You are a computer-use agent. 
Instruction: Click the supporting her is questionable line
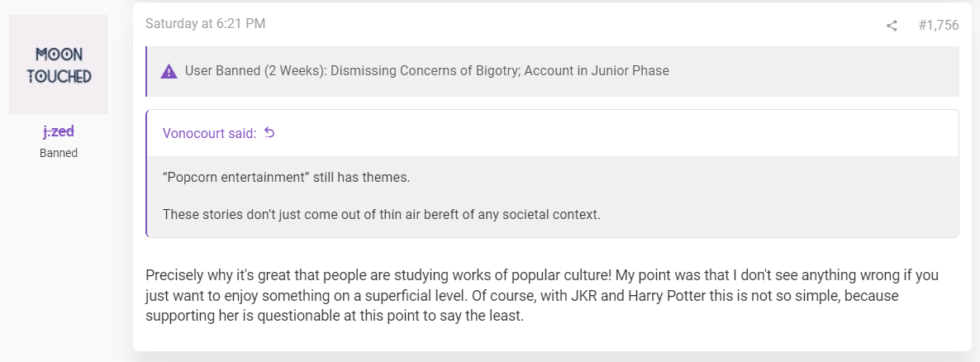click(x=335, y=316)
